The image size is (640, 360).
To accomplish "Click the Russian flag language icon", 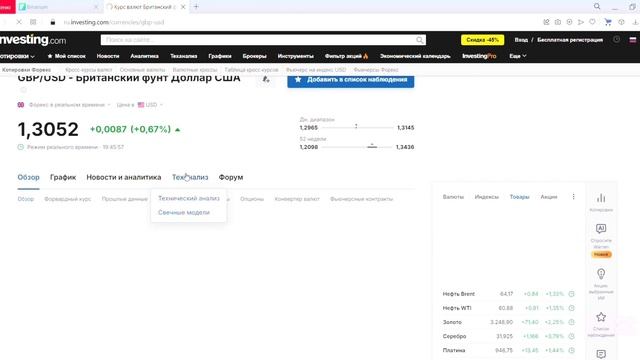I will point(633,40).
